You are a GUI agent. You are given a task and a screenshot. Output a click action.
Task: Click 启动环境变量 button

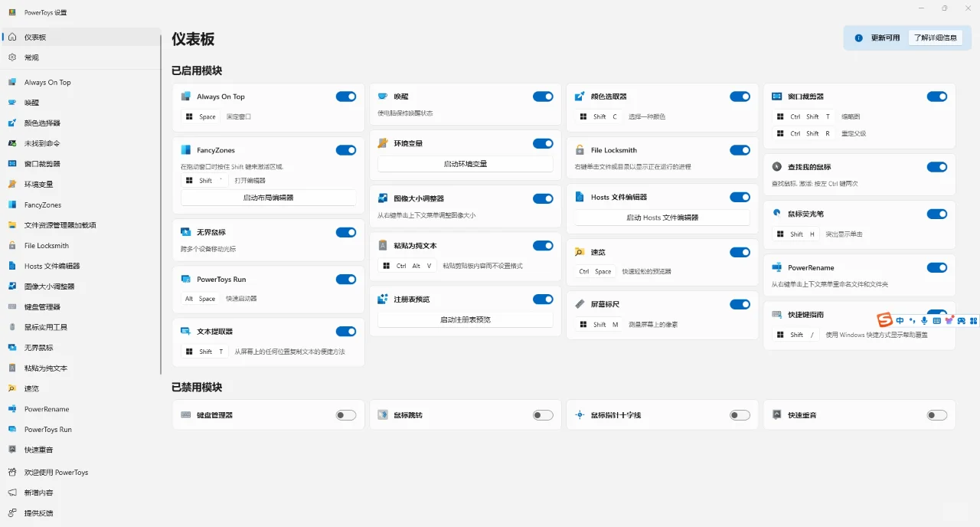tap(465, 164)
